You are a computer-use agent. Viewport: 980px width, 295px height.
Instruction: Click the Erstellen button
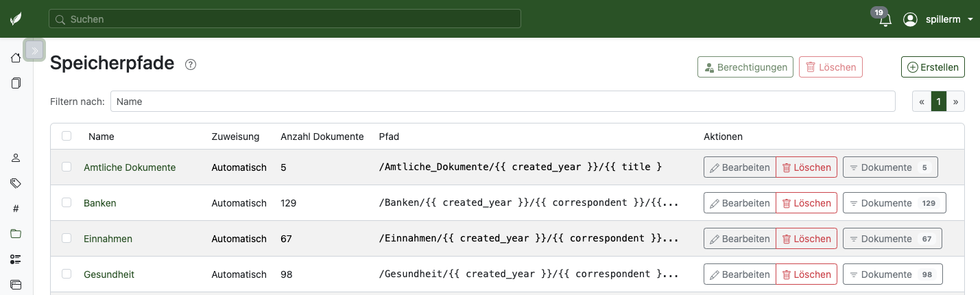[933, 67]
